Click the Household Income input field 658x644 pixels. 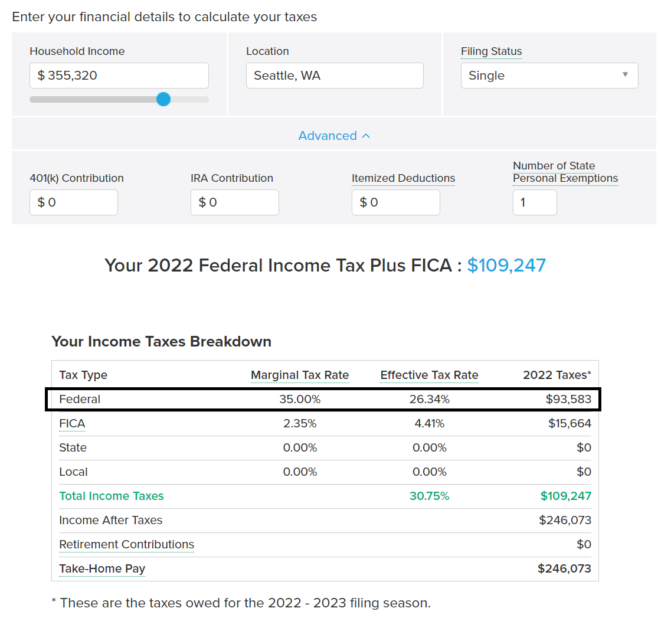click(x=119, y=76)
